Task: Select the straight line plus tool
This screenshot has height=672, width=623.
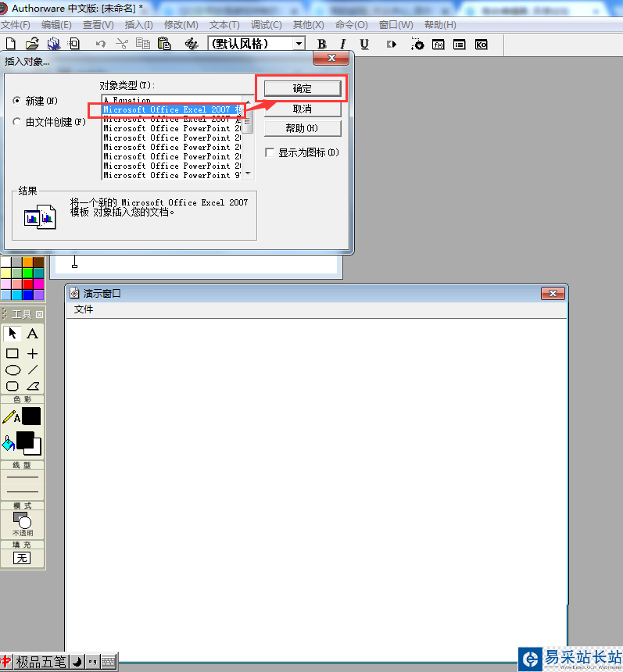Action: click(x=33, y=353)
